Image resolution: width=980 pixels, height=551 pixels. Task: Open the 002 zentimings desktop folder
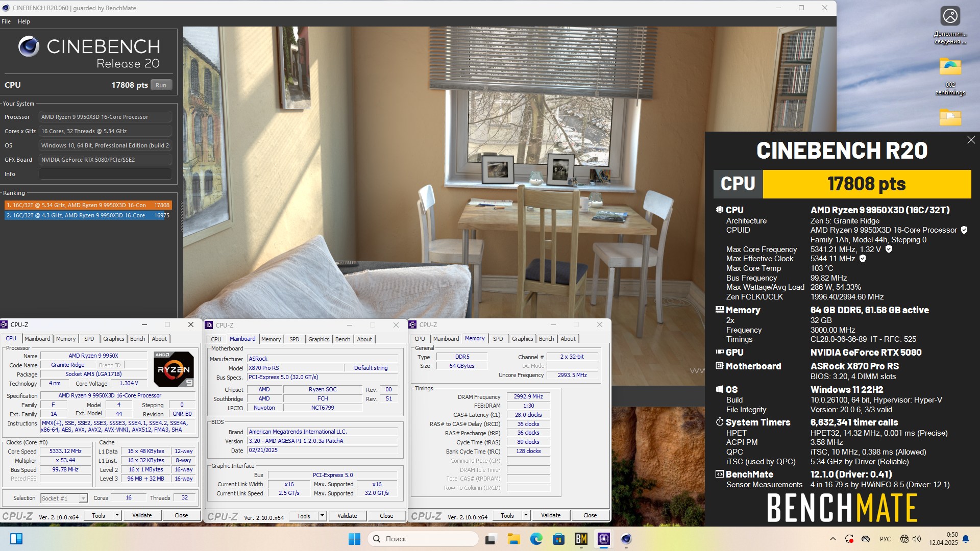tap(950, 76)
